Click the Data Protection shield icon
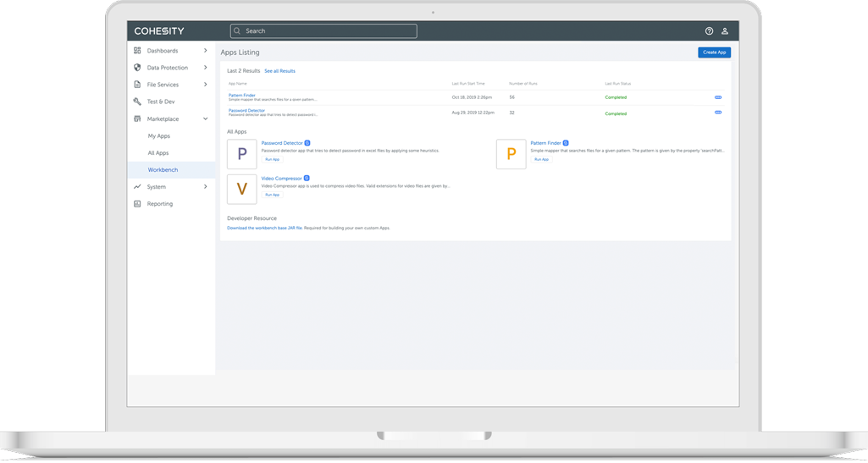The width and height of the screenshot is (868, 463). click(x=137, y=68)
